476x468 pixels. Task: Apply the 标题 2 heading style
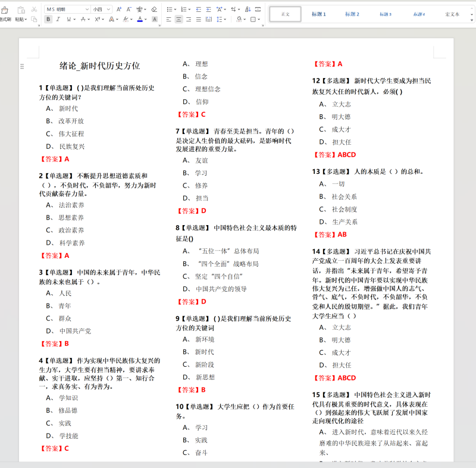pyautogui.click(x=352, y=14)
